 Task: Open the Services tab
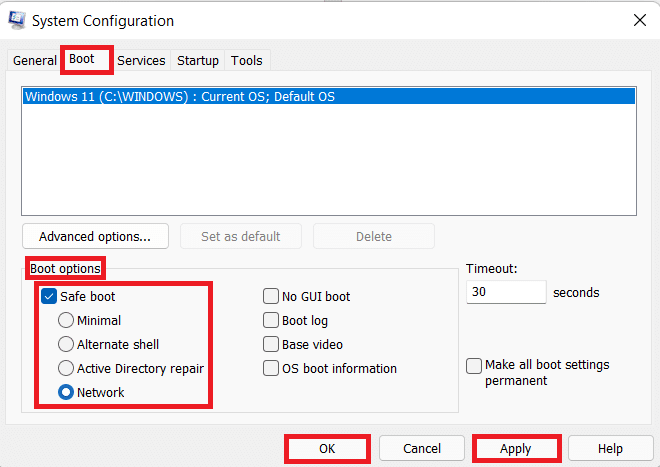[x=141, y=61]
